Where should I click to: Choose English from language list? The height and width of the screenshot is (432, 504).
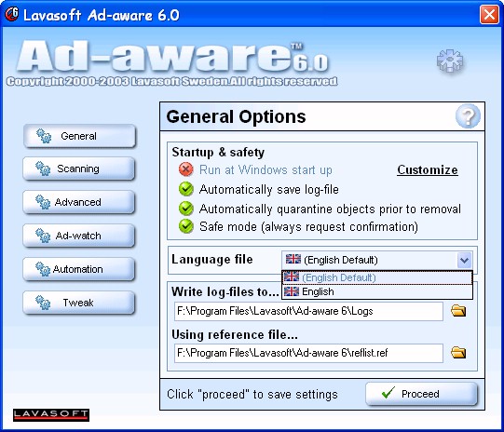tap(376, 291)
